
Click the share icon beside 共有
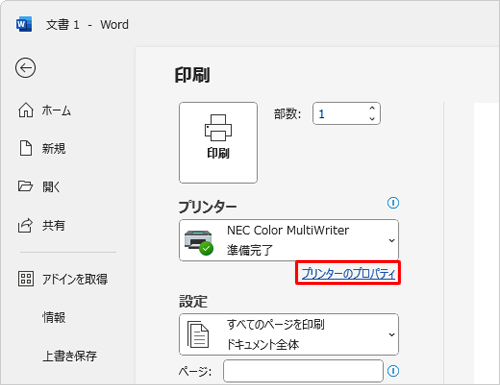click(25, 225)
